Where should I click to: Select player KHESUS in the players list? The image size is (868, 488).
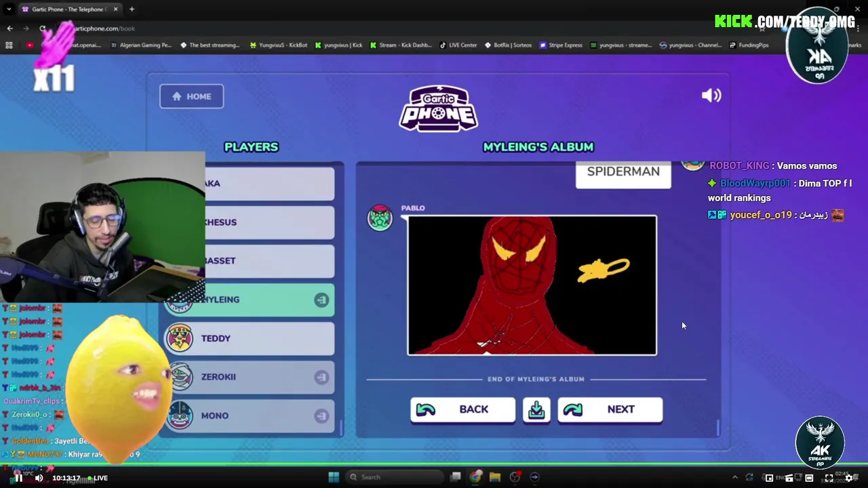(269, 222)
